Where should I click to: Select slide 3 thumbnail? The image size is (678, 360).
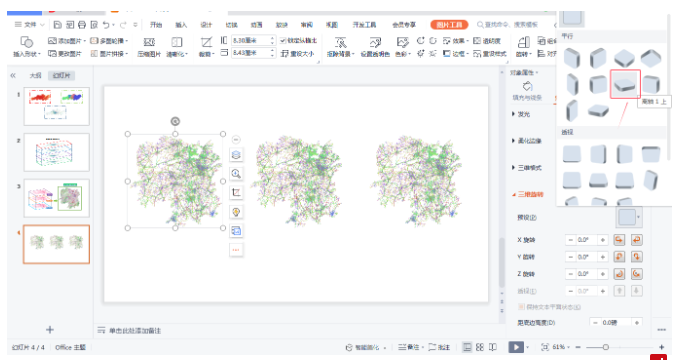point(56,198)
